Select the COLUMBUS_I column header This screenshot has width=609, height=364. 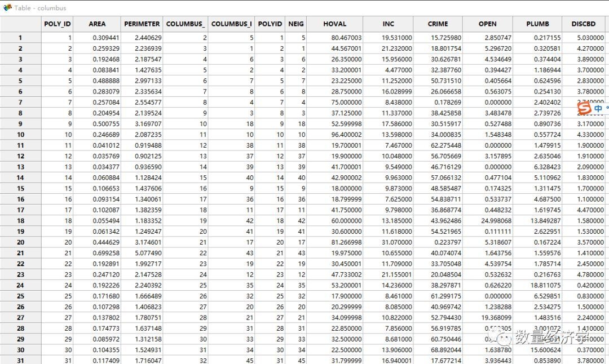(231, 24)
